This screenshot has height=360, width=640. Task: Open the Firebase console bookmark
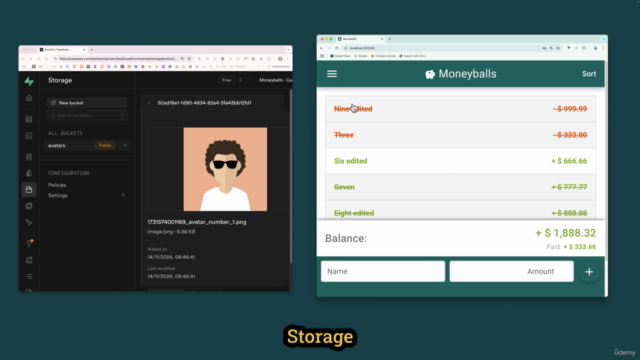(x=383, y=56)
